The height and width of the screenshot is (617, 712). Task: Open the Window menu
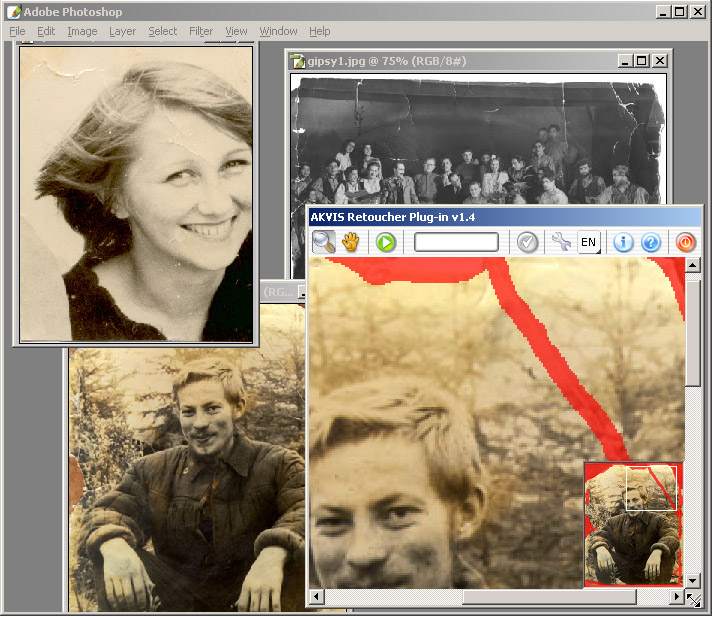(x=278, y=31)
